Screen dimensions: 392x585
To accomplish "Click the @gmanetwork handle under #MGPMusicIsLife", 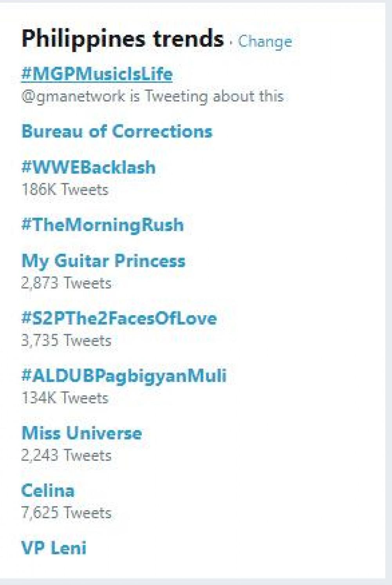I will tap(73, 96).
